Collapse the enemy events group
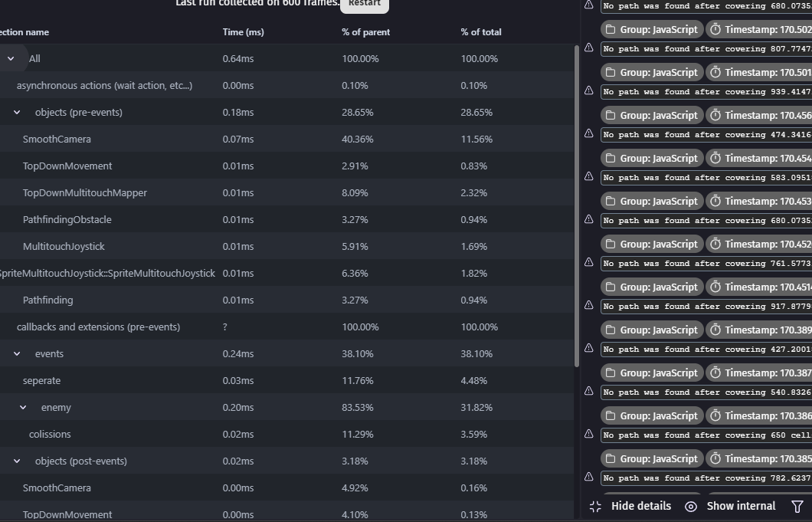 [x=23, y=407]
